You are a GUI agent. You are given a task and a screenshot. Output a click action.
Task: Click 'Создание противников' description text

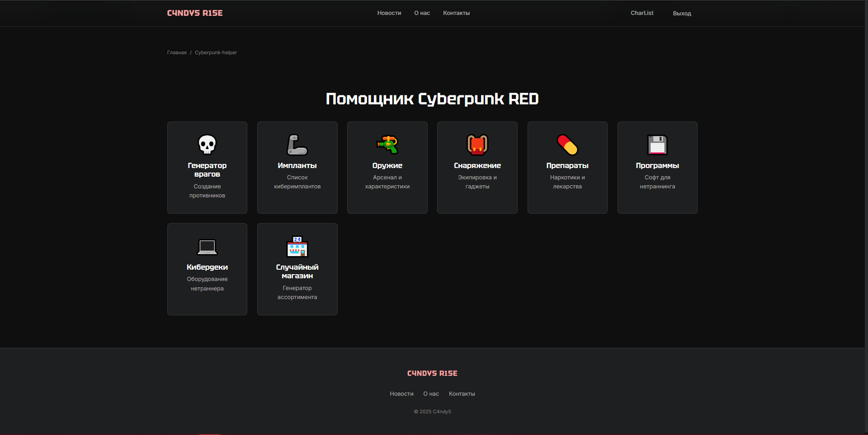207,191
